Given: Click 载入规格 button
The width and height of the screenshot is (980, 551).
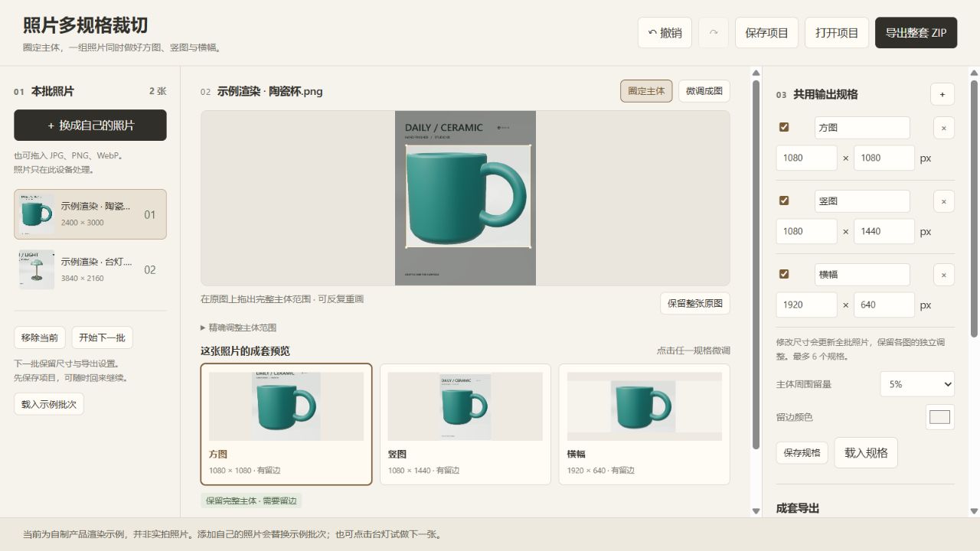Looking at the screenshot, I should click(866, 452).
